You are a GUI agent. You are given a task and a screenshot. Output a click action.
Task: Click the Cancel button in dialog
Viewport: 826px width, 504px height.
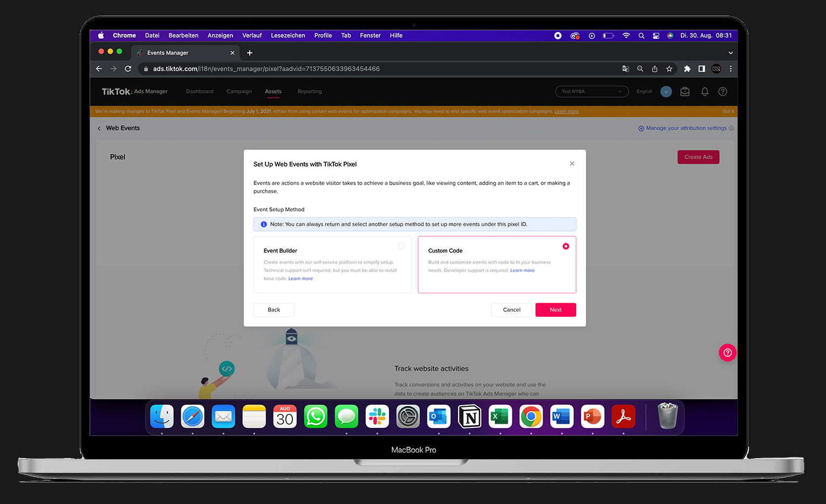[511, 310]
